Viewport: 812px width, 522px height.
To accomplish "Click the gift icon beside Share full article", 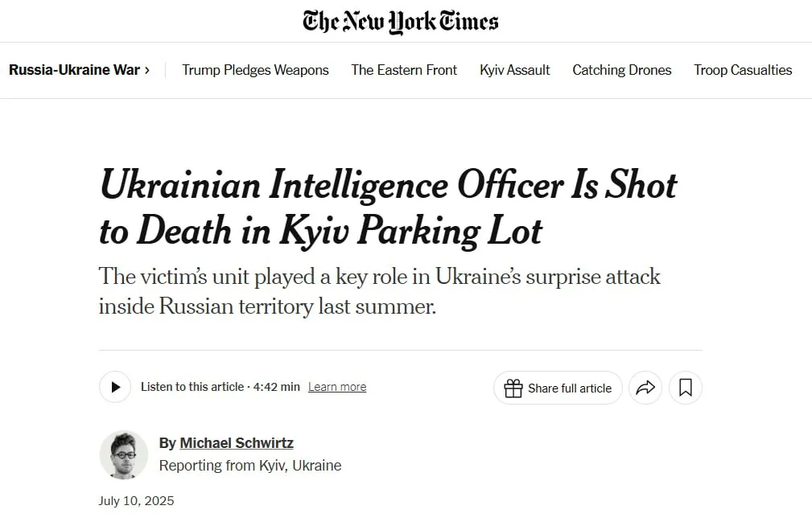I will pos(513,388).
